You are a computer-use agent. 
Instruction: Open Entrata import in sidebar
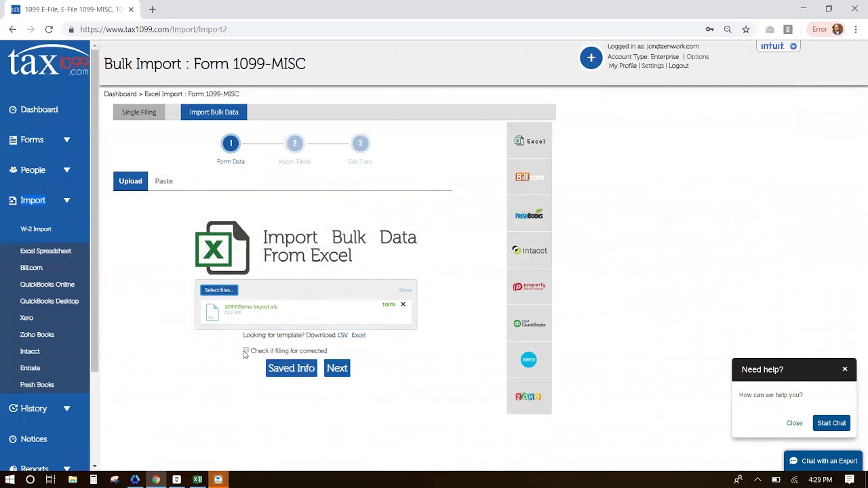[x=30, y=368]
